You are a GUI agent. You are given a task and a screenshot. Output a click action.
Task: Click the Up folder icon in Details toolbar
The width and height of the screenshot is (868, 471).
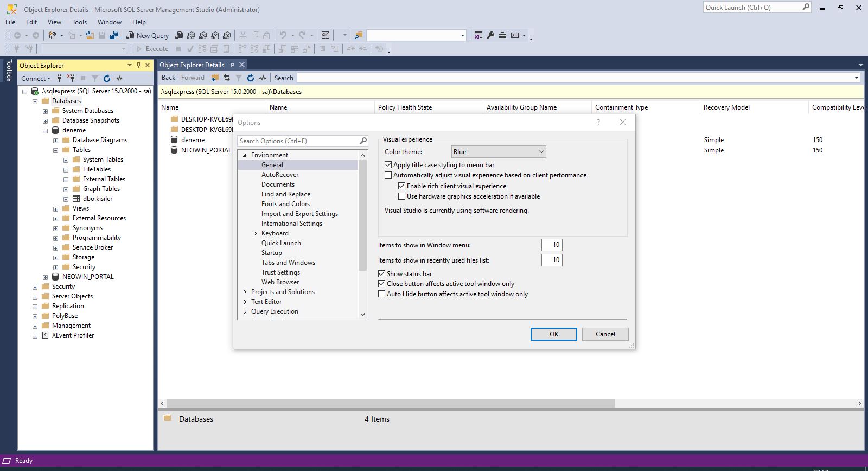pos(215,78)
